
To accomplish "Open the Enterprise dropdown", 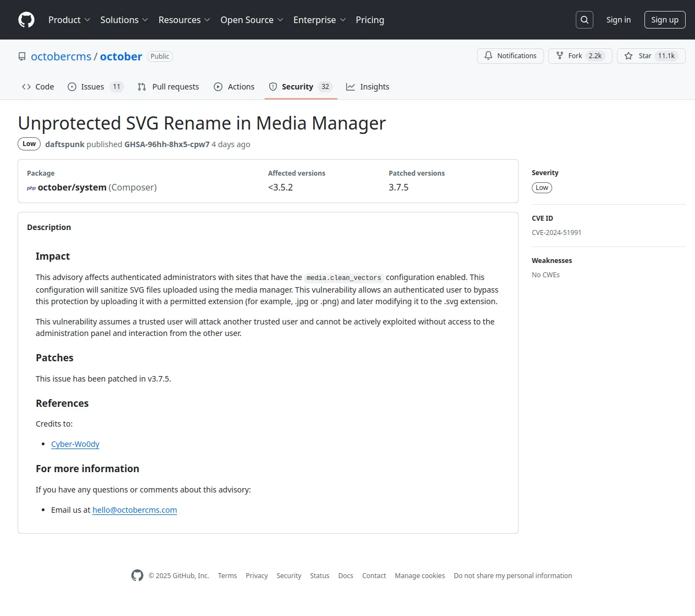I will click(320, 20).
